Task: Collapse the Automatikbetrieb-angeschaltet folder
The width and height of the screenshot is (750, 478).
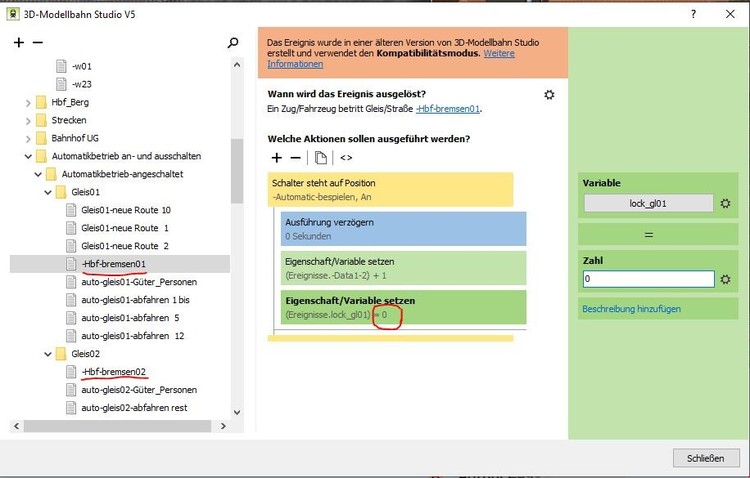Action: pyautogui.click(x=38, y=174)
